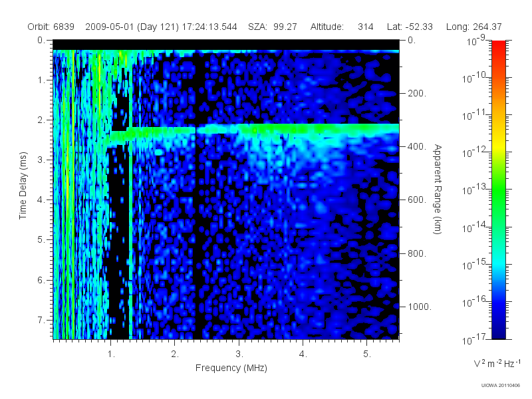
Task: Click the black band at top of spectrogram
Action: [226, 45]
